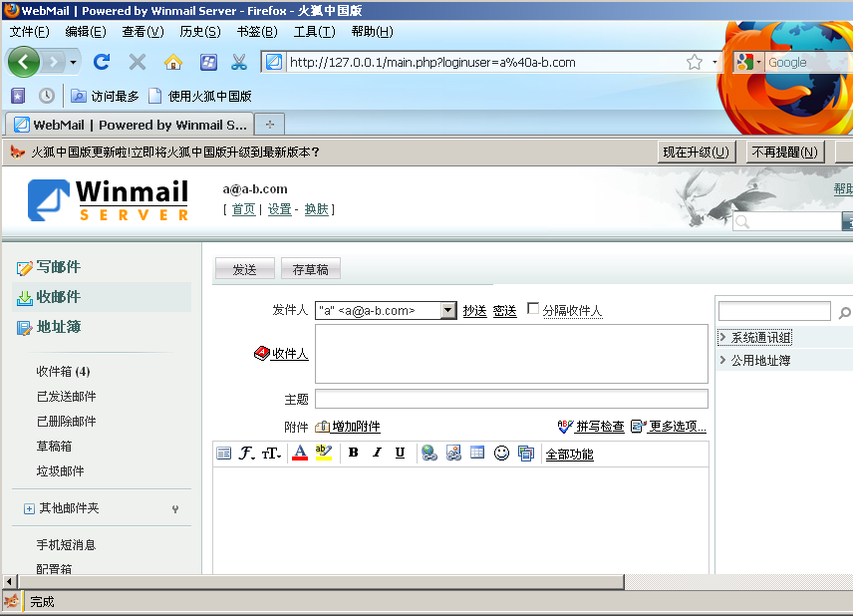The image size is (853, 616).
Task: Open the Google search engine dropdown
Action: 748,62
